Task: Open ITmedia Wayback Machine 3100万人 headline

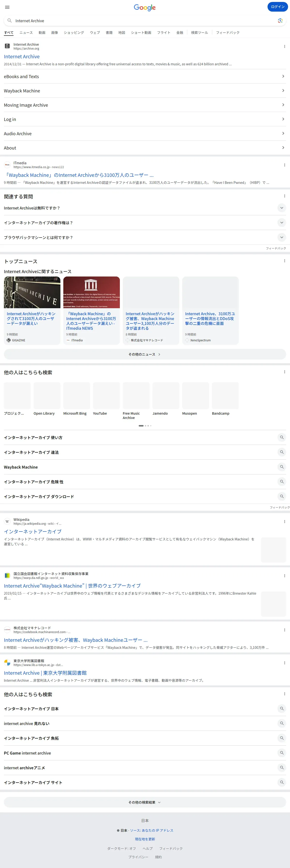Action: [79, 175]
